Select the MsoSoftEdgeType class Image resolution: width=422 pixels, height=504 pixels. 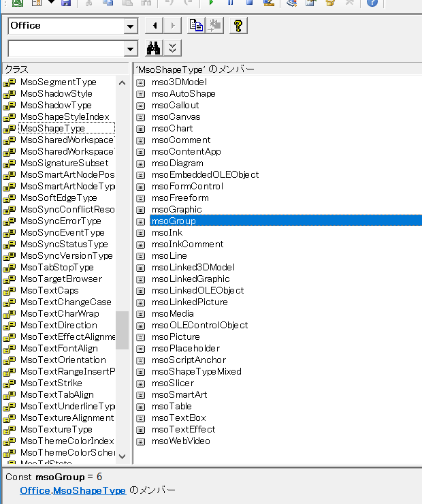click(59, 198)
